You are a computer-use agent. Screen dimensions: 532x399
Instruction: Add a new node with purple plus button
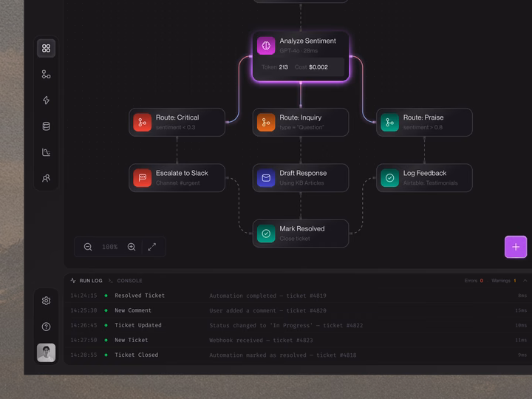click(x=516, y=247)
